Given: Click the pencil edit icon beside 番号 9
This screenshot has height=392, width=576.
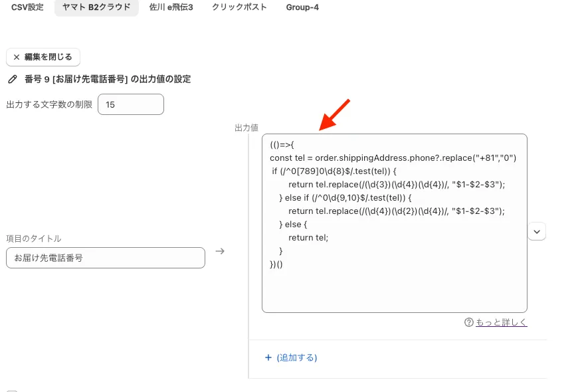Looking at the screenshot, I should [12, 80].
